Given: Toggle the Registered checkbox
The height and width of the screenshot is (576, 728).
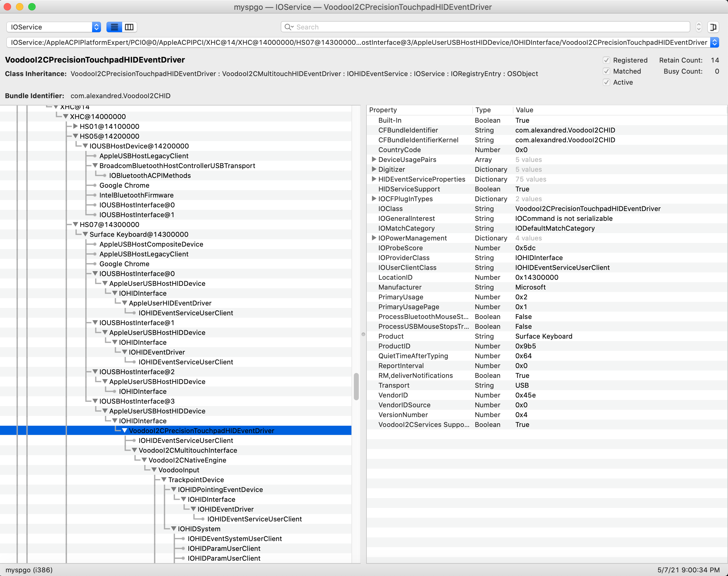Looking at the screenshot, I should (x=606, y=60).
